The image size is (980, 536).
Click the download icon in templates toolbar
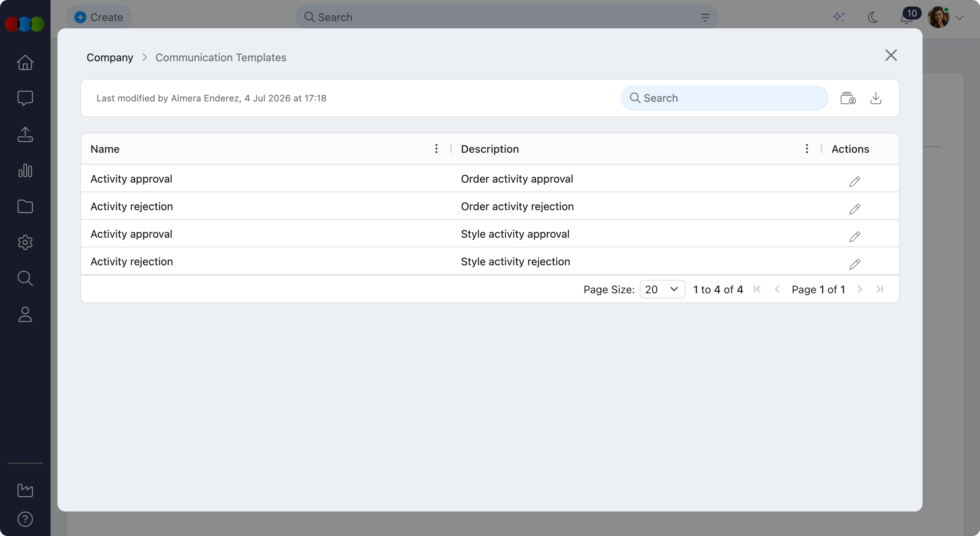[x=876, y=98]
